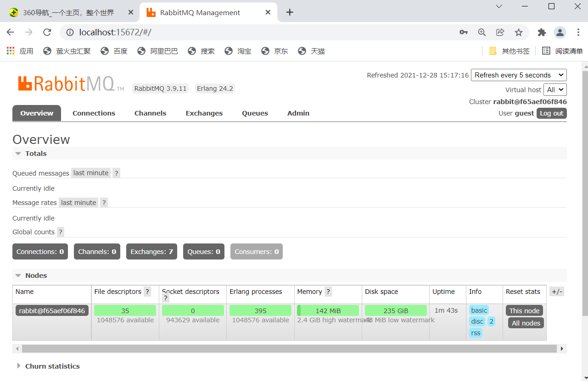The height and width of the screenshot is (381, 588).
Task: Reset stats for This node
Action: click(525, 311)
